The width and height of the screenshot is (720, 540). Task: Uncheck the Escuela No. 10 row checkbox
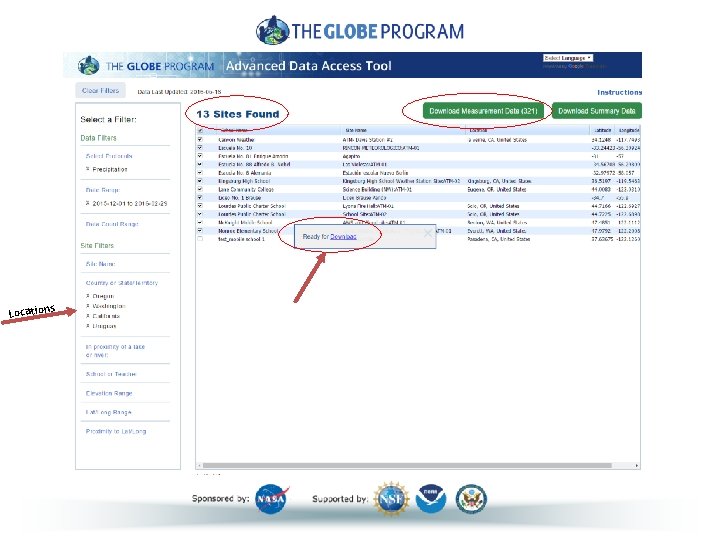click(x=200, y=148)
